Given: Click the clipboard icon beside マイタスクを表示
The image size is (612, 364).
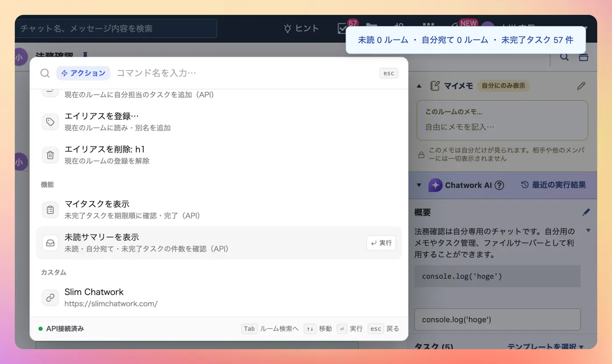Looking at the screenshot, I should point(50,210).
